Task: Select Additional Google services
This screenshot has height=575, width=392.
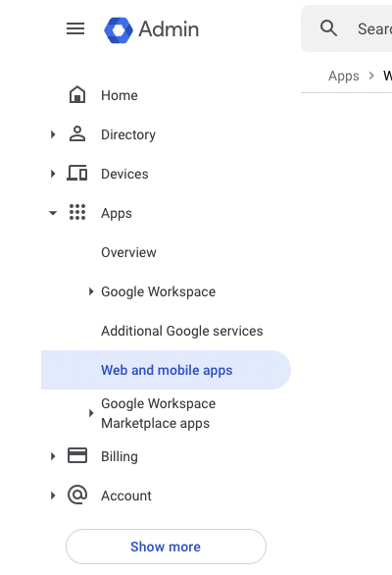Action: [x=182, y=331]
